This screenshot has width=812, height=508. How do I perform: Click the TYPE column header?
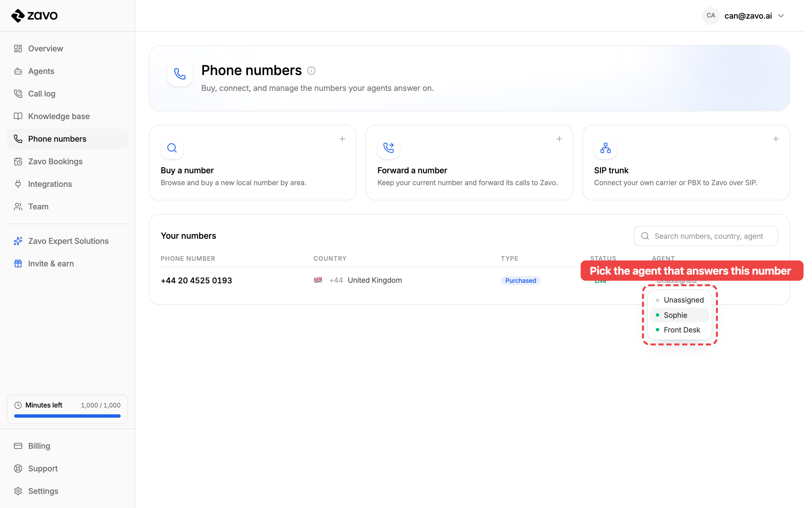click(x=509, y=258)
